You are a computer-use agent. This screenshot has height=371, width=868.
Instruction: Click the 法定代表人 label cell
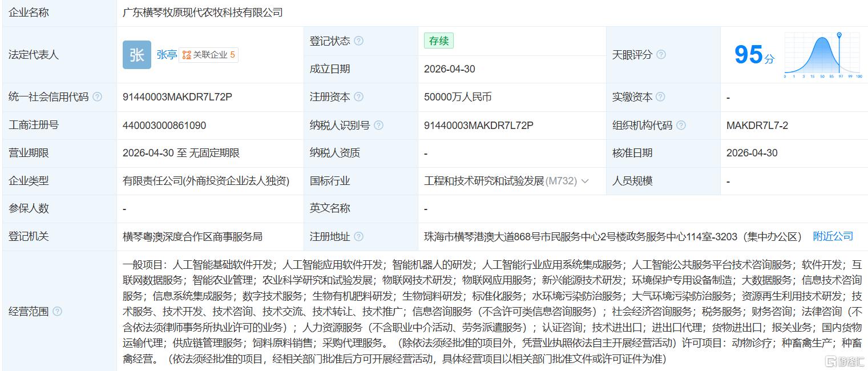(59, 55)
